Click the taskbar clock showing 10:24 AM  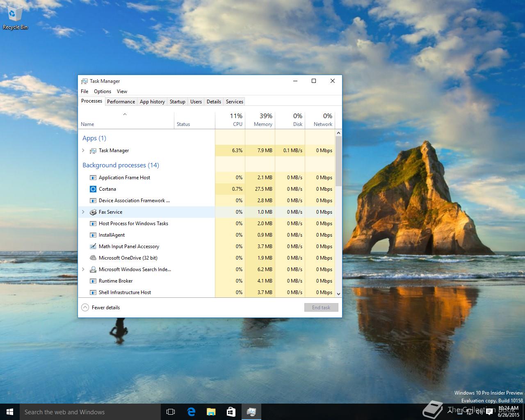(x=508, y=411)
